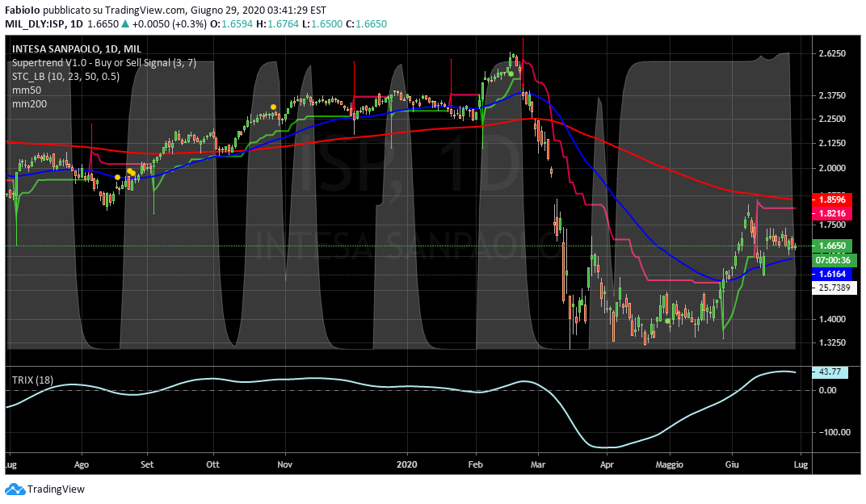Click the low value L:1.6500
This screenshot has height=504, width=866.
click(x=322, y=23)
